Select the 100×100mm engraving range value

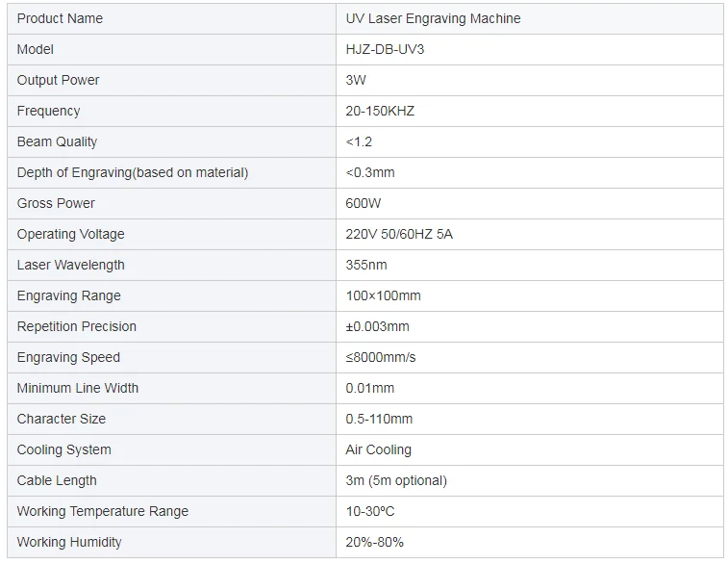383,295
